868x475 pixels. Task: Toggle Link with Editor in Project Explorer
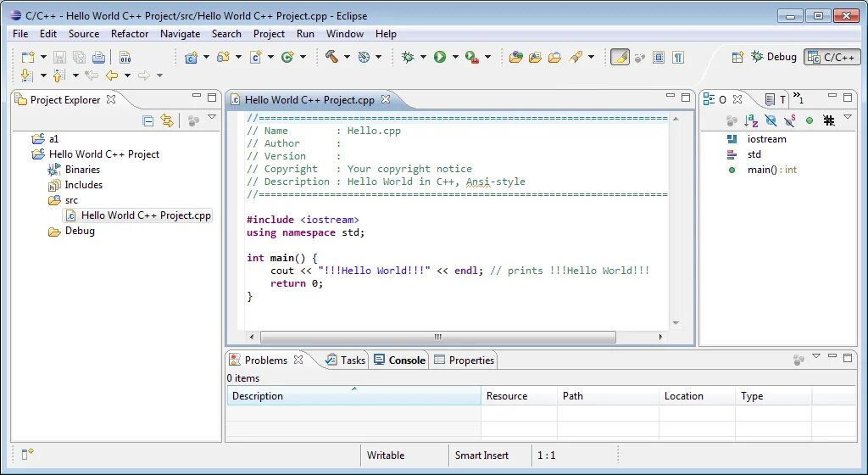[167, 120]
